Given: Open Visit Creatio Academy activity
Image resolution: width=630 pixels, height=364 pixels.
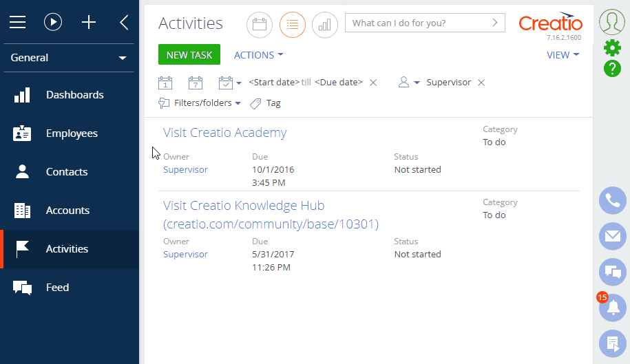Looking at the screenshot, I should point(225,132).
